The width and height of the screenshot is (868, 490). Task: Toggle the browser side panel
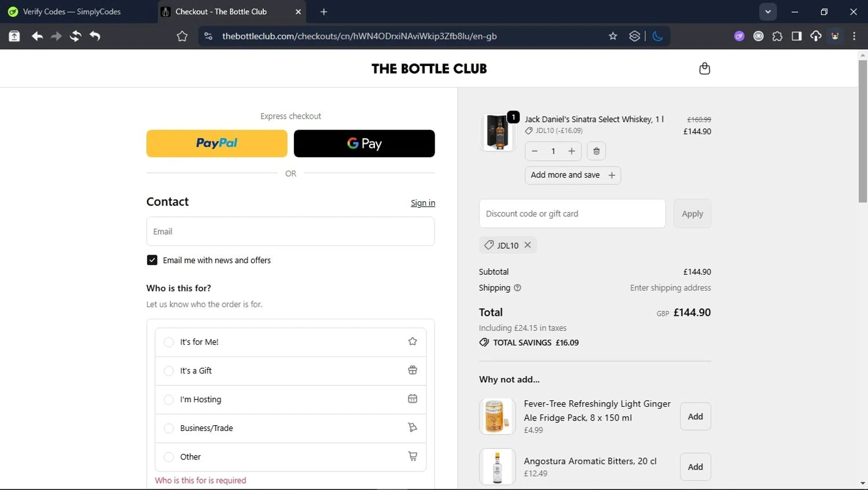[x=796, y=36]
